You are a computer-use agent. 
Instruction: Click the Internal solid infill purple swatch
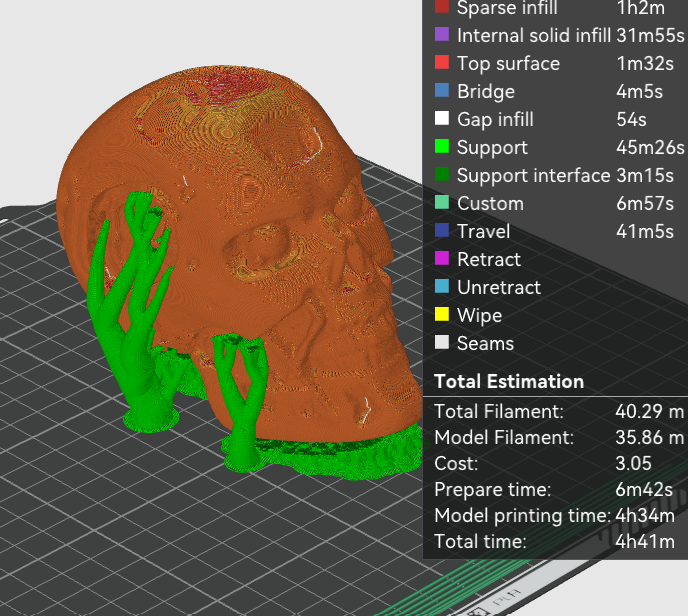pyautogui.click(x=442, y=34)
